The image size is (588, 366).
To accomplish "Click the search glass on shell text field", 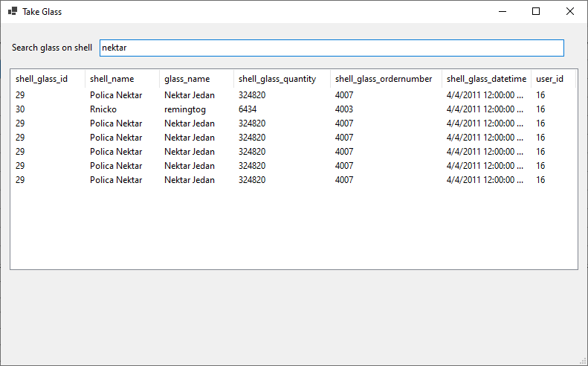I will pos(332,48).
